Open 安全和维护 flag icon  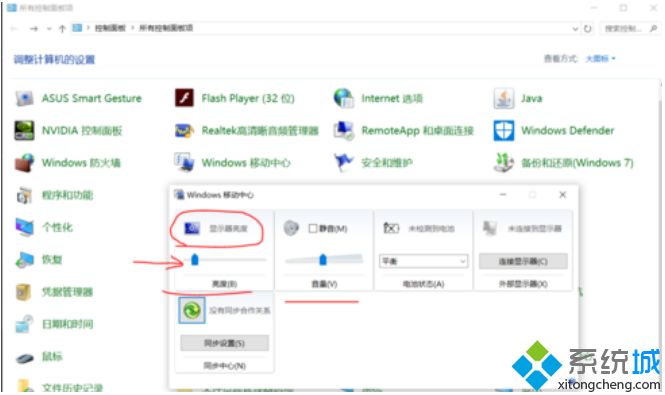[x=344, y=163]
